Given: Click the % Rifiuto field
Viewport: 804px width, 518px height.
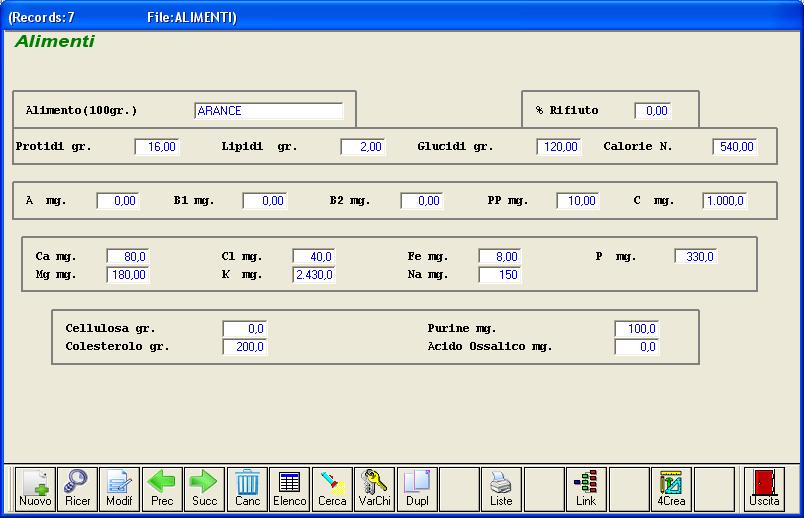Looking at the screenshot, I should pyautogui.click(x=653, y=111).
